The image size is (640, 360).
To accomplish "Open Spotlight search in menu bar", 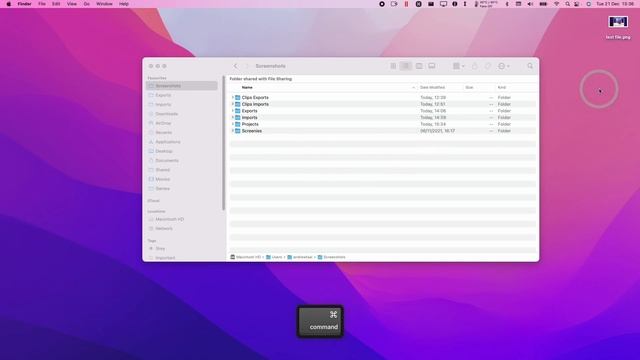I will click(567, 4).
